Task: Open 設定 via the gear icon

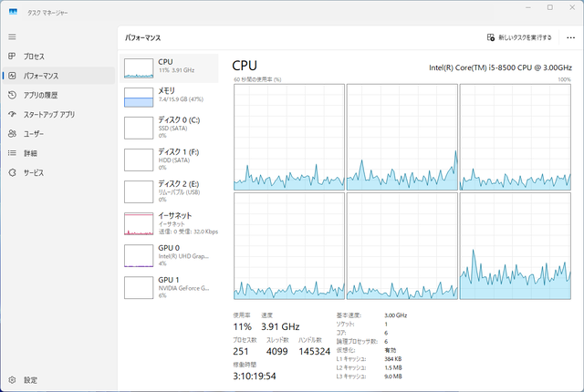Action: click(12, 380)
